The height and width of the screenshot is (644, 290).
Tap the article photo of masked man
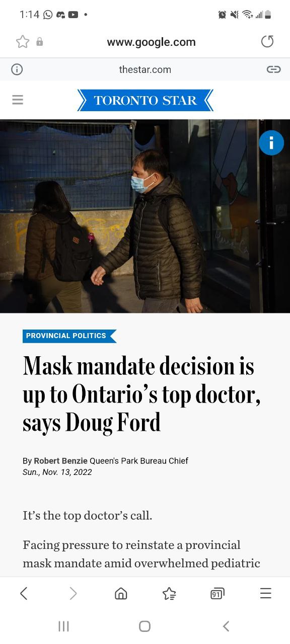[145, 216]
